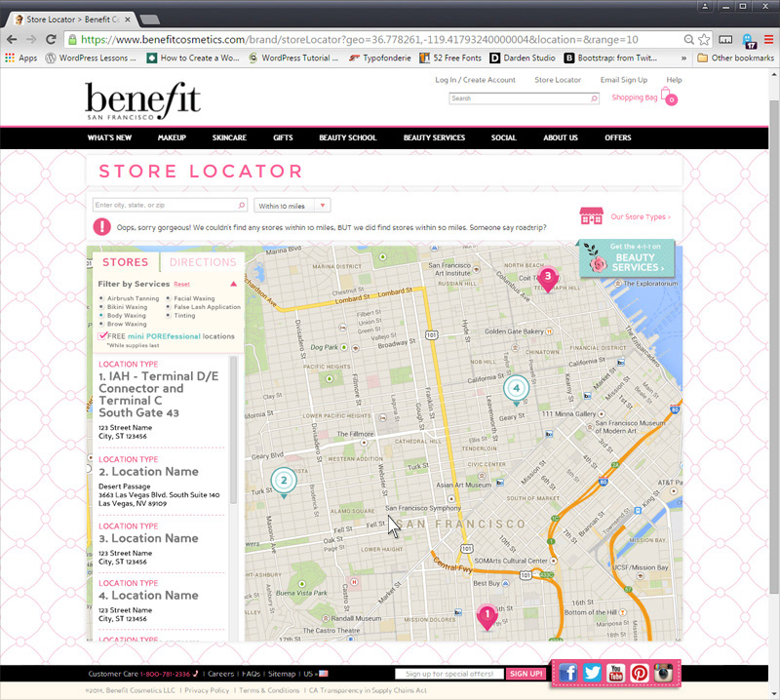This screenshot has width=780, height=700.
Task: Click the Reset filters link
Action: (x=181, y=284)
